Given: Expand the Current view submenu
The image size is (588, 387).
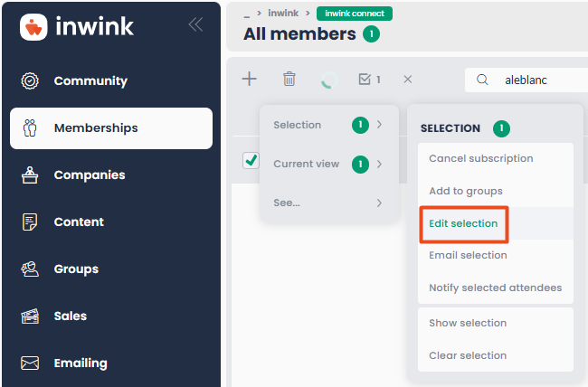Looking at the screenshot, I should point(329,165).
